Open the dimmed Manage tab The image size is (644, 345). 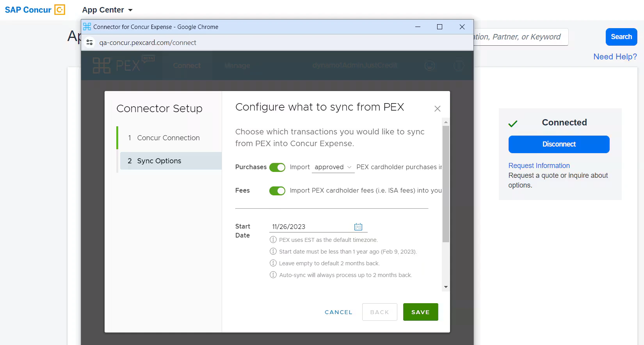pyautogui.click(x=237, y=66)
